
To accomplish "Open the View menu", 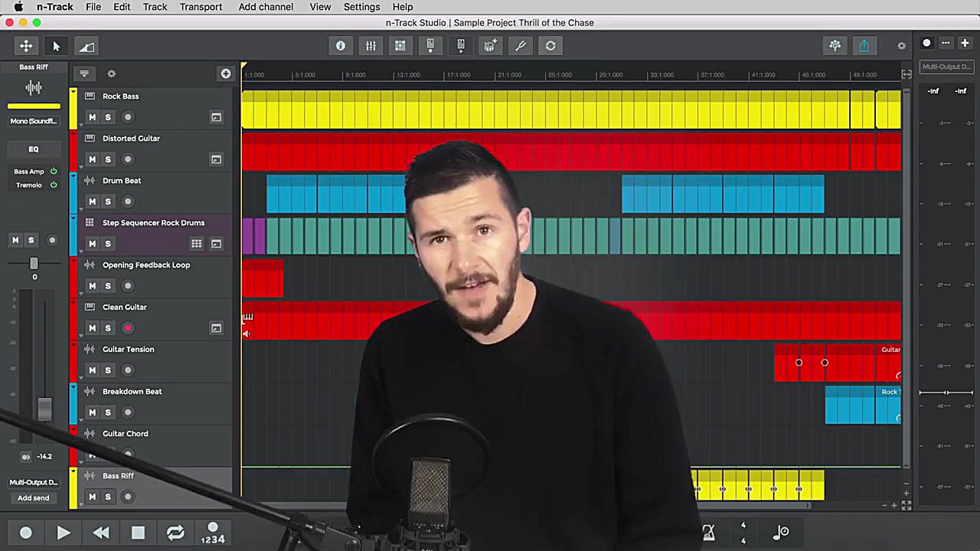I will pos(320,7).
